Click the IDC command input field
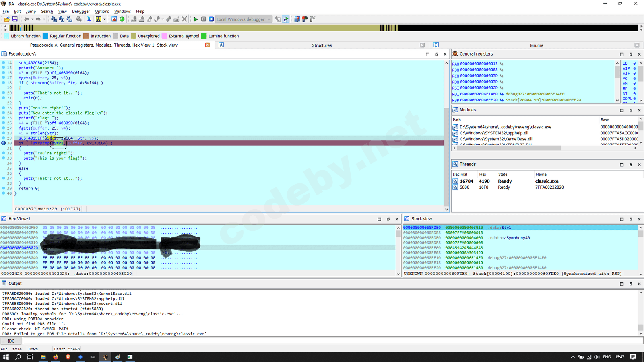 click(x=333, y=341)
